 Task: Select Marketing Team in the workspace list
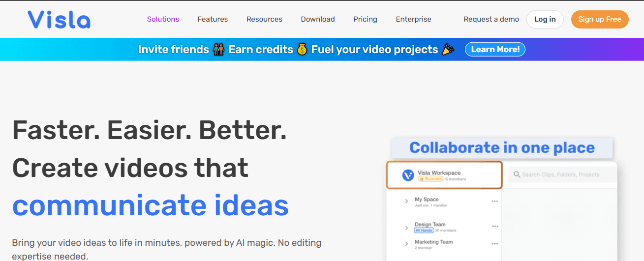[434, 242]
